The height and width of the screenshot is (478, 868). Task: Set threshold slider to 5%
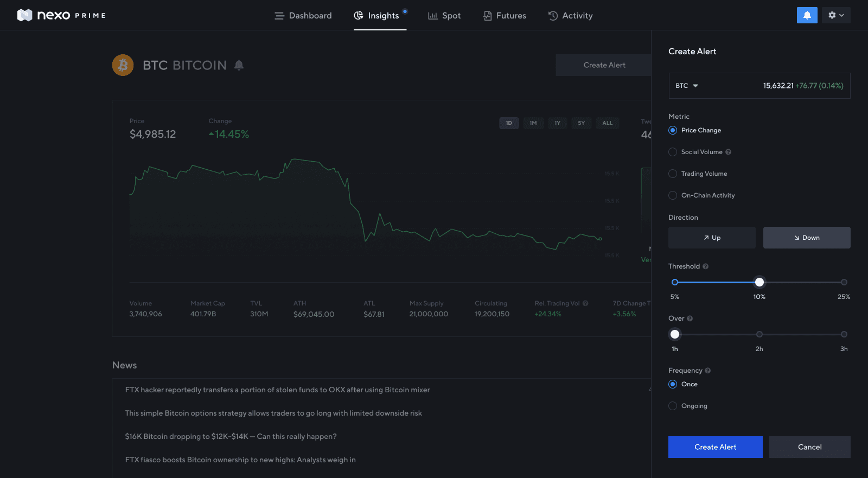675,282
